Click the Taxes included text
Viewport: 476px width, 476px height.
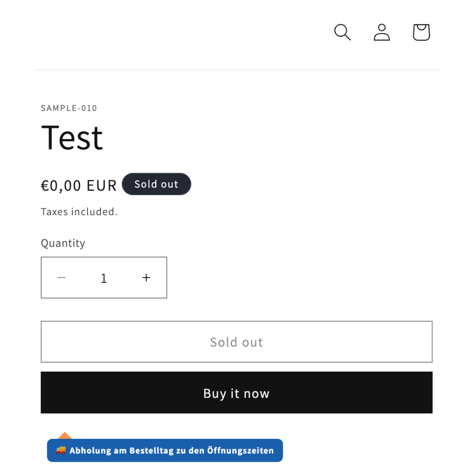pyautogui.click(x=79, y=212)
